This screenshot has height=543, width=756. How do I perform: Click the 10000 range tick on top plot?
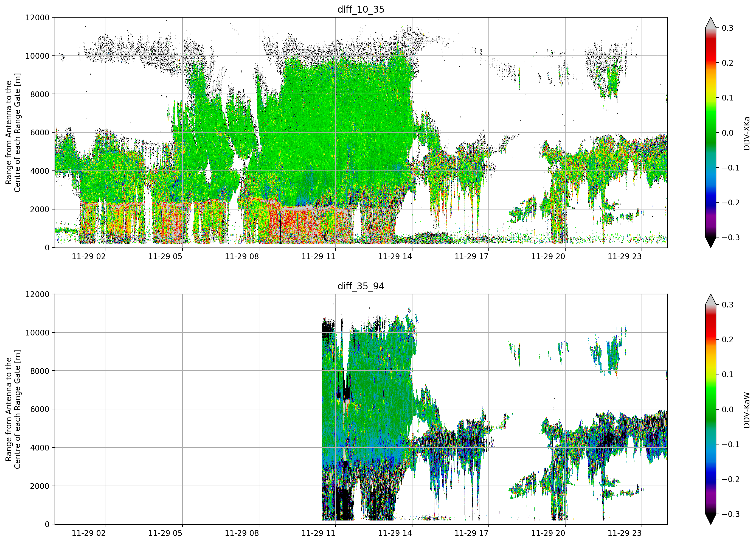37,56
